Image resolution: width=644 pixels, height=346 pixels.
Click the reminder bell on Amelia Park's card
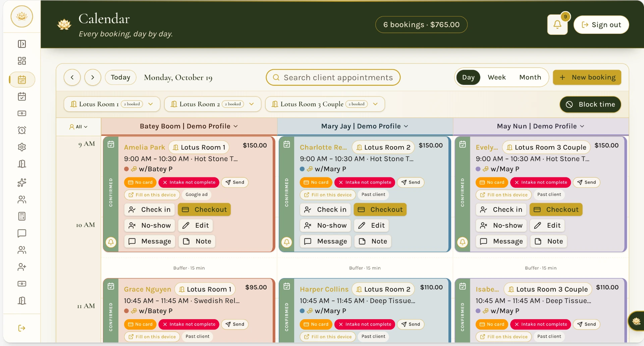pyautogui.click(x=111, y=242)
